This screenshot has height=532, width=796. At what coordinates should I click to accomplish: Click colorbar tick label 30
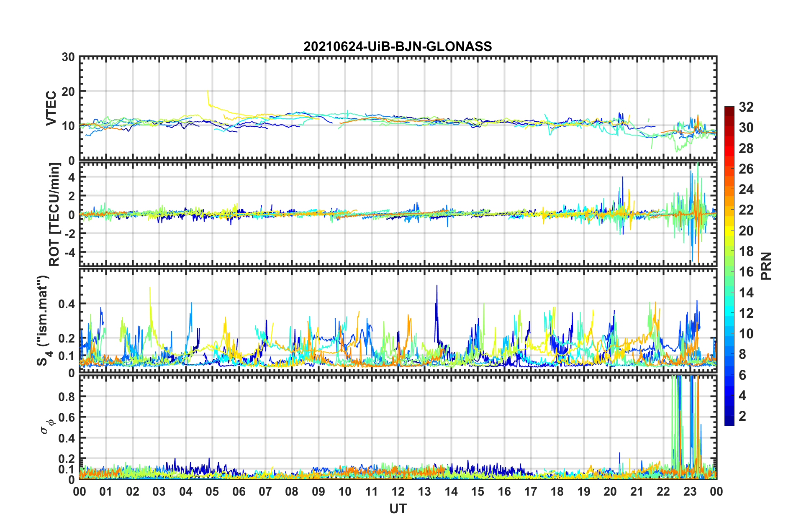pyautogui.click(x=746, y=128)
